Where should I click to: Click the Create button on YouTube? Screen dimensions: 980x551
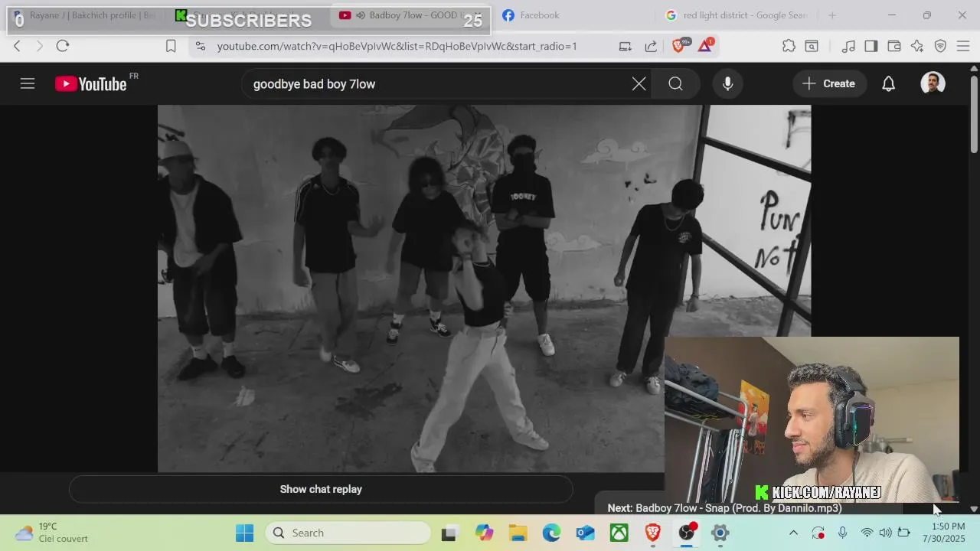tap(829, 84)
